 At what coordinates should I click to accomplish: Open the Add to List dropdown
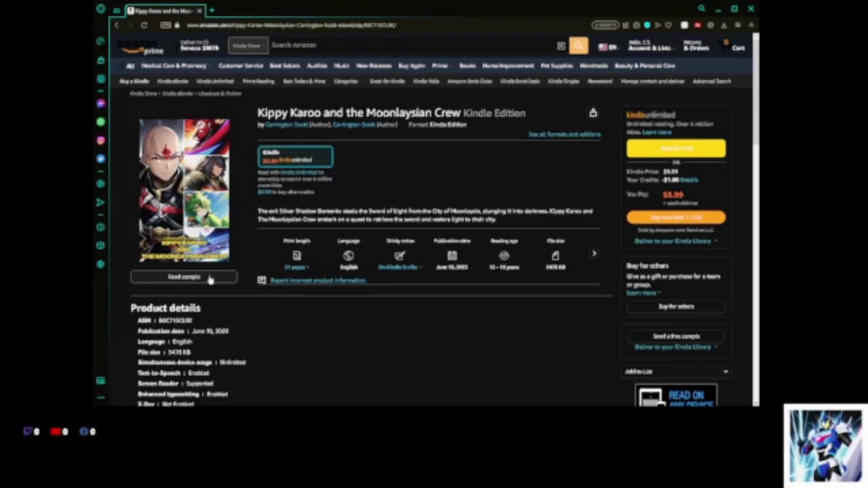click(676, 371)
